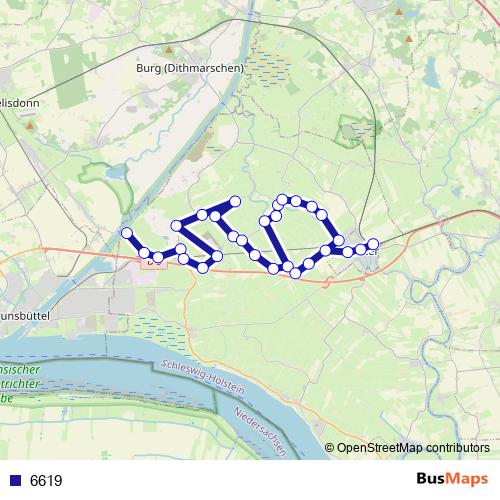This screenshot has height=500, width=500.
Task: Click the stop at the zigzag's northeastern tip
Action: (235, 201)
